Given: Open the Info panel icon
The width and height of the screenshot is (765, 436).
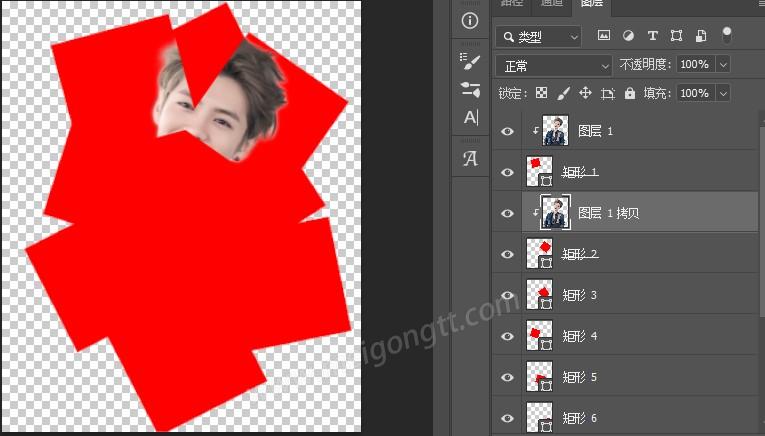Looking at the screenshot, I should tap(470, 20).
